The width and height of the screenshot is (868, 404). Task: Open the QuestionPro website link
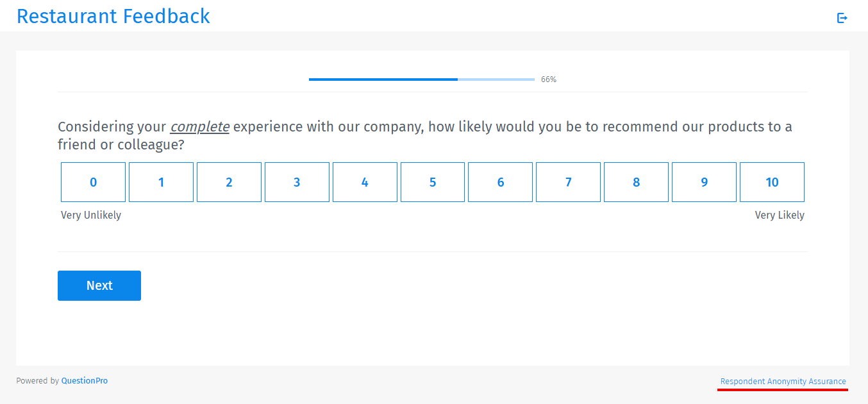pos(85,380)
